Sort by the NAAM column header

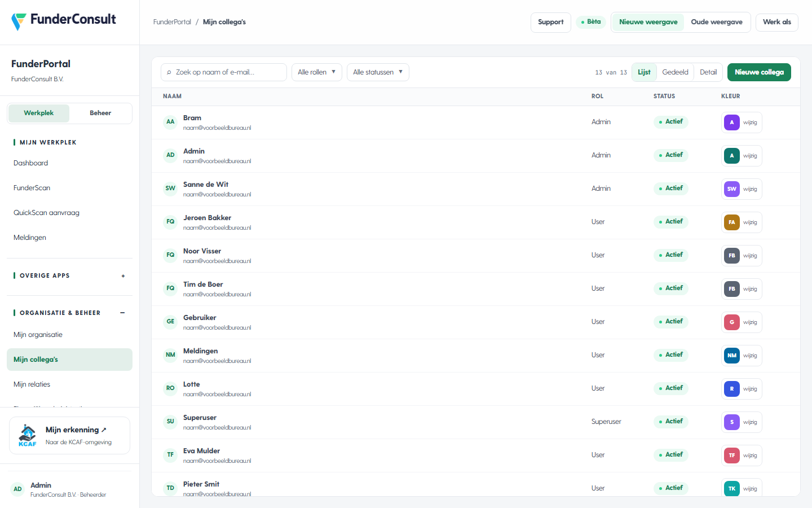point(172,96)
